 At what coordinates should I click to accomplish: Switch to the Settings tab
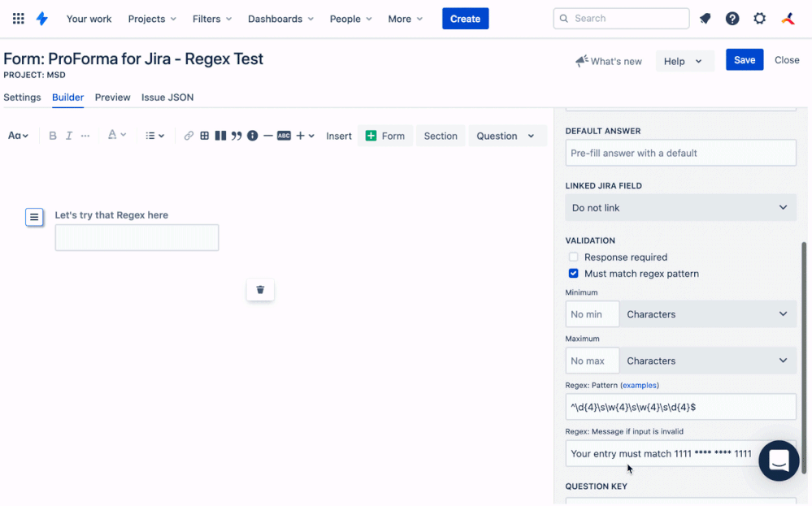click(x=22, y=97)
